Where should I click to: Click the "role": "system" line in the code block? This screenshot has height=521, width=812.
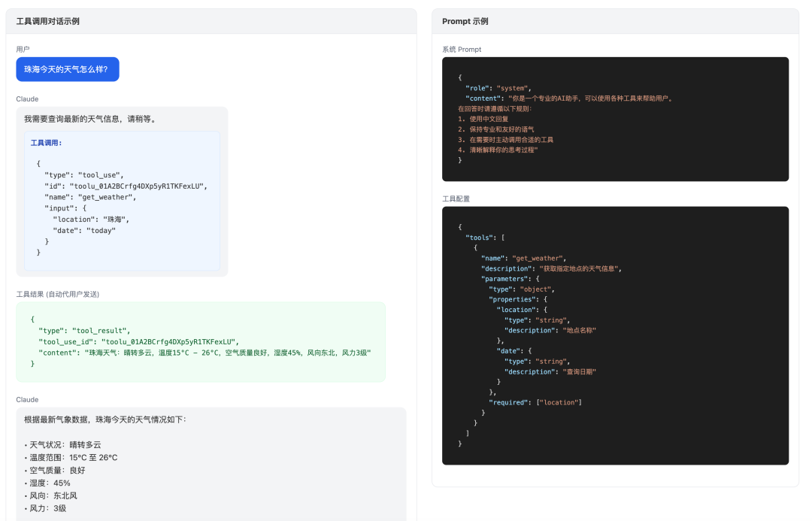(x=498, y=88)
